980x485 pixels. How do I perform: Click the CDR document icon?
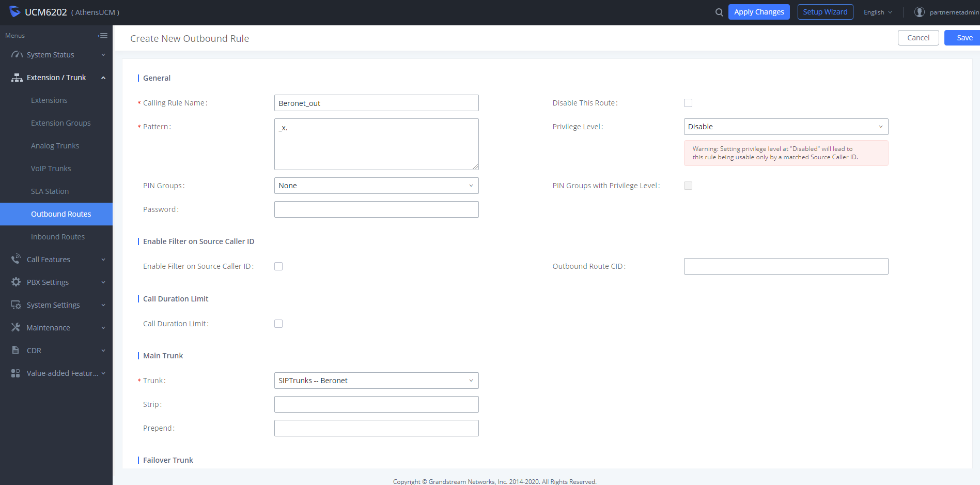coord(15,350)
